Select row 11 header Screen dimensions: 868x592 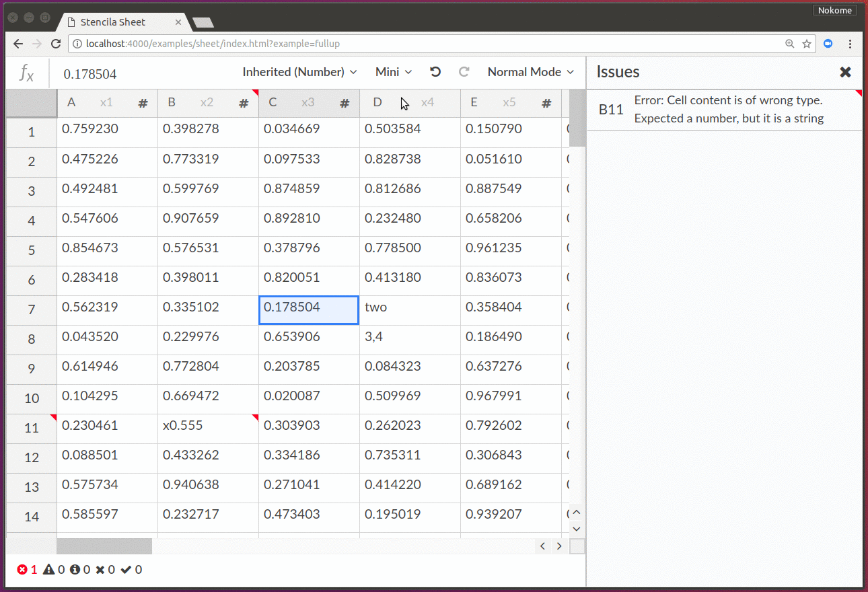(32, 429)
